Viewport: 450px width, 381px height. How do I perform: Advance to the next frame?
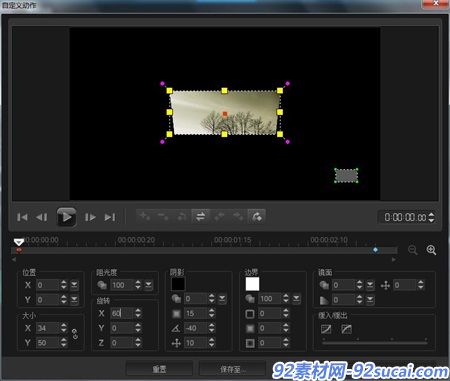coord(90,217)
